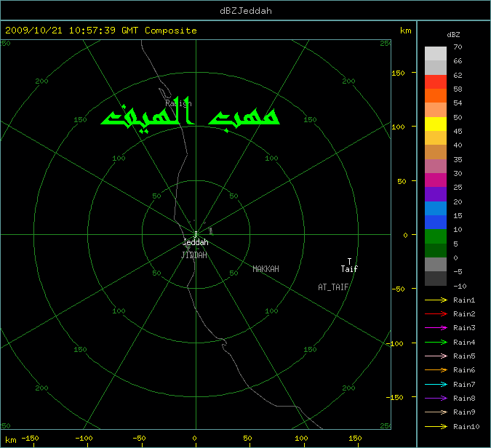Screen dimensions: 491x448
Task: Select the medium gray 0 to -5 swatch
Action: pos(436,264)
